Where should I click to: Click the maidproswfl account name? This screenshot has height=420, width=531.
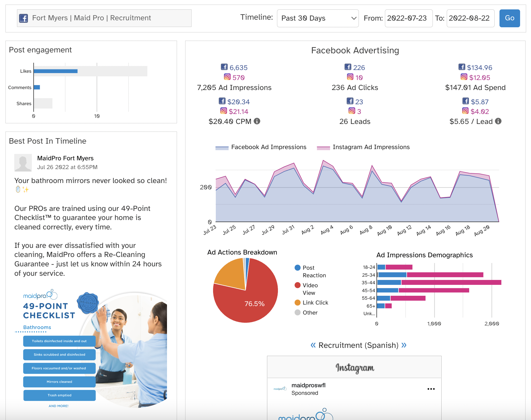[x=309, y=385]
